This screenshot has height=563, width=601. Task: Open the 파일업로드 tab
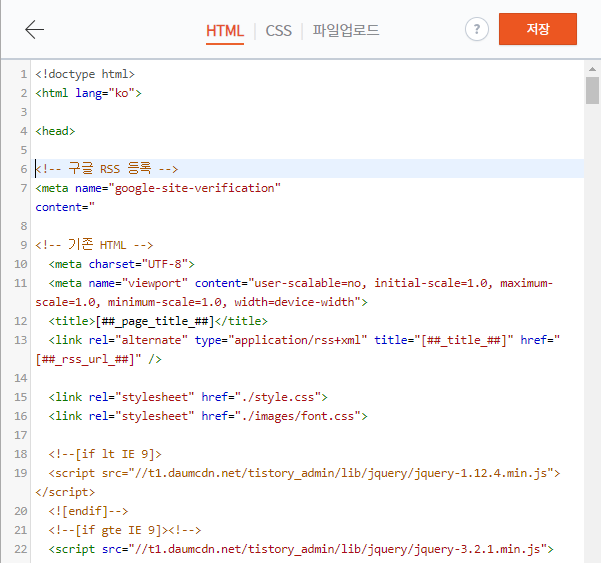(x=346, y=30)
